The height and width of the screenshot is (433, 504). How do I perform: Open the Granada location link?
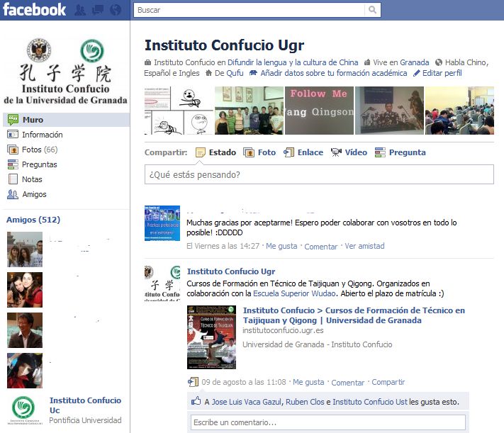[x=415, y=62]
